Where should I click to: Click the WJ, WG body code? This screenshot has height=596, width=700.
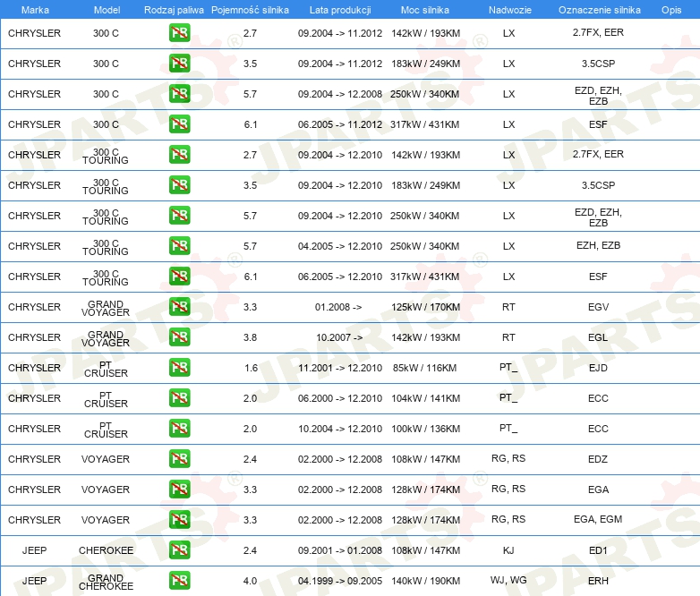tap(508, 580)
